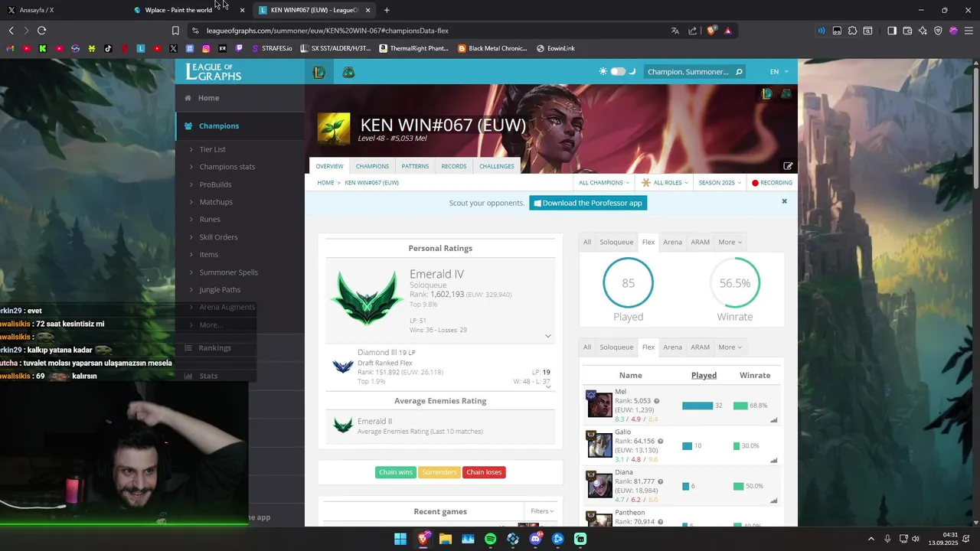The image size is (980, 551).
Task: Click the Galio champion portrait
Action: pyautogui.click(x=599, y=445)
